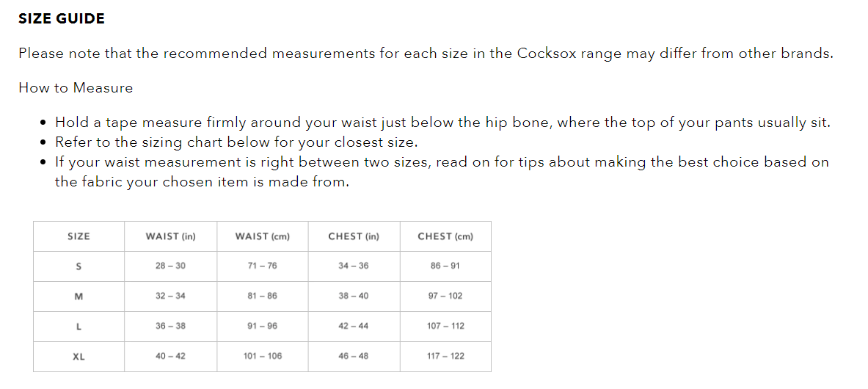Viewport: 868px width, 389px height.
Task: Click the 91 – 96 waist cm cell
Action: (x=263, y=327)
